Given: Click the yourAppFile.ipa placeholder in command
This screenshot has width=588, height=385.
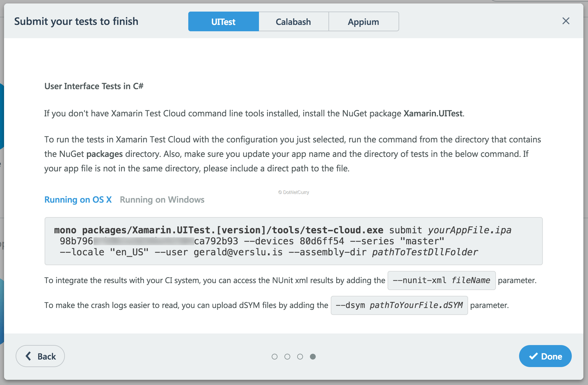Looking at the screenshot, I should (470, 230).
